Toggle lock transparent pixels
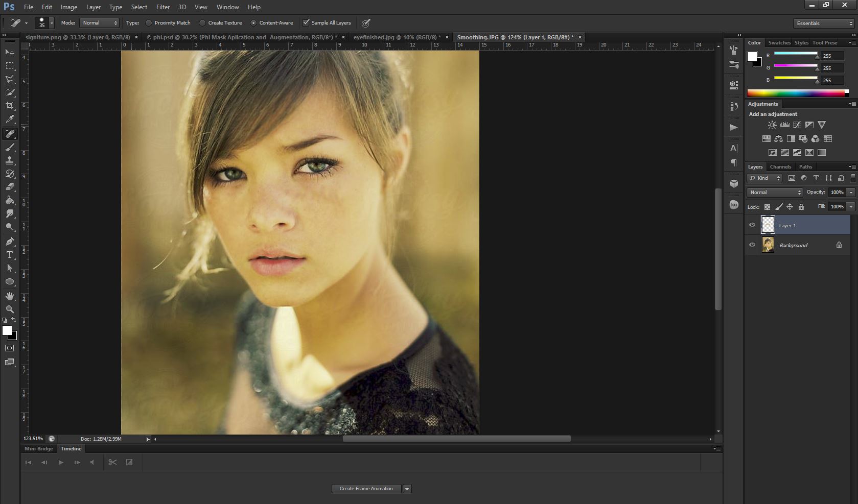Screen dimensions: 858x504 click(x=767, y=207)
